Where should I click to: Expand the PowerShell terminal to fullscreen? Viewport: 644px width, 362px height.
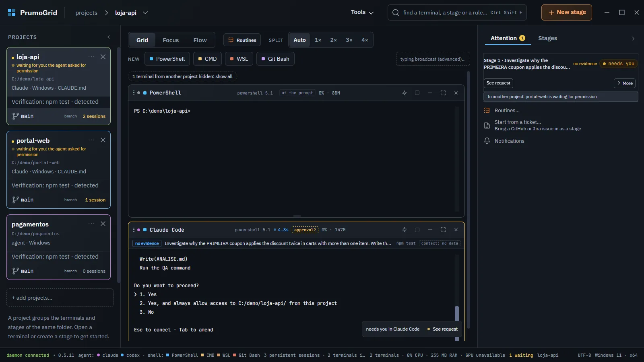coord(443,93)
